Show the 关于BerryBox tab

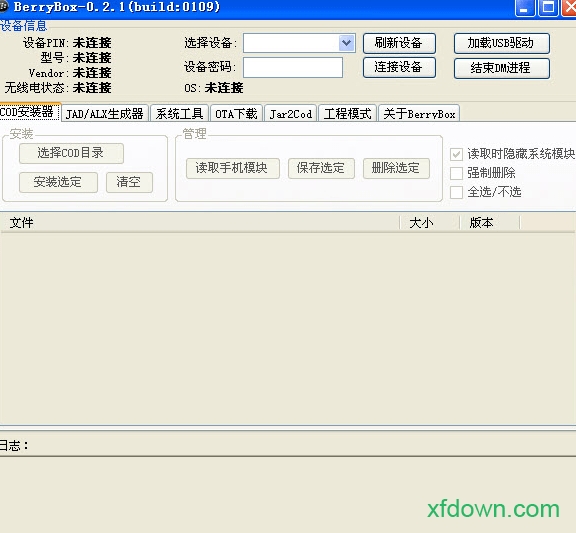click(x=419, y=114)
